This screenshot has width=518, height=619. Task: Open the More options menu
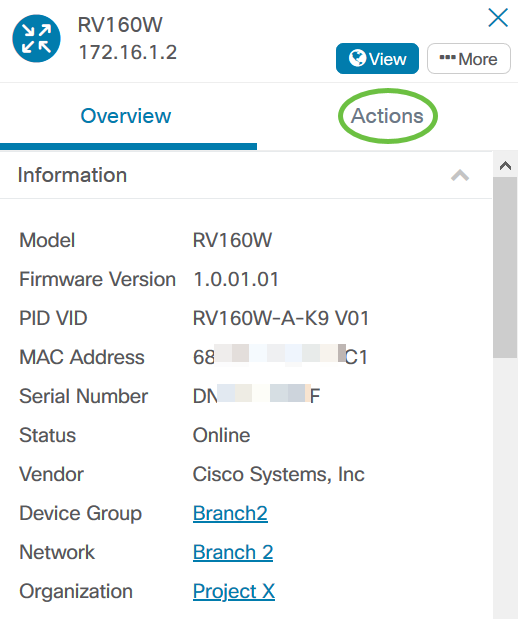pos(468,58)
